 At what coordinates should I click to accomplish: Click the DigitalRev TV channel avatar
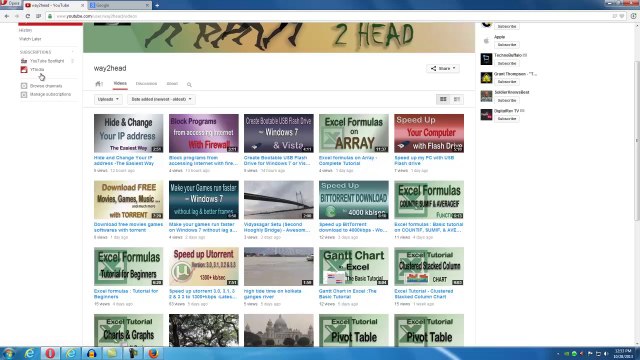[x=486, y=114]
